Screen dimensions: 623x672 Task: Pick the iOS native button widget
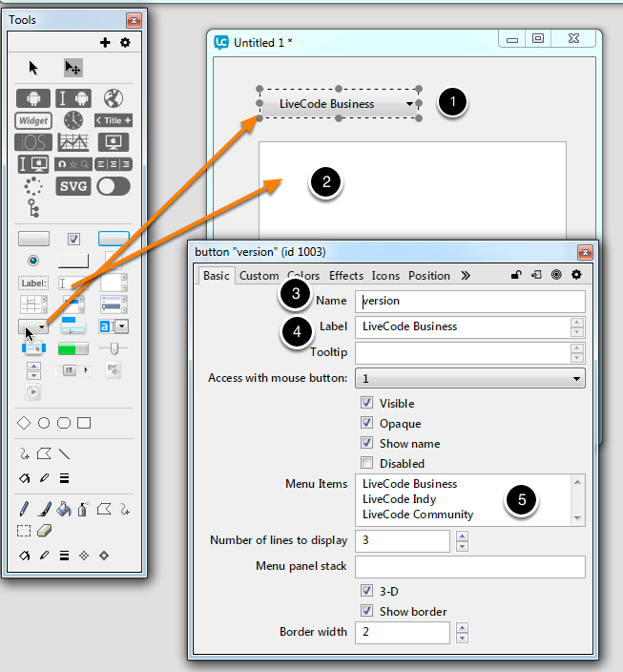click(x=33, y=142)
